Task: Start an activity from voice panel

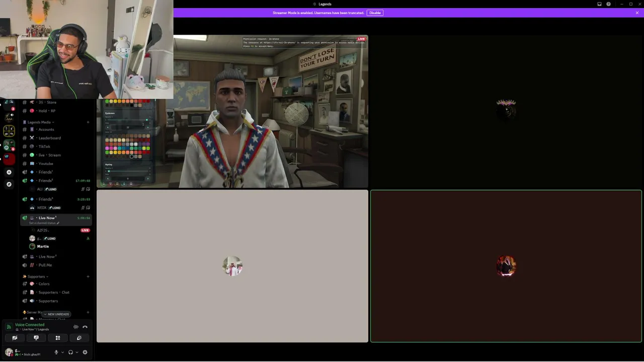Action: click(58, 338)
